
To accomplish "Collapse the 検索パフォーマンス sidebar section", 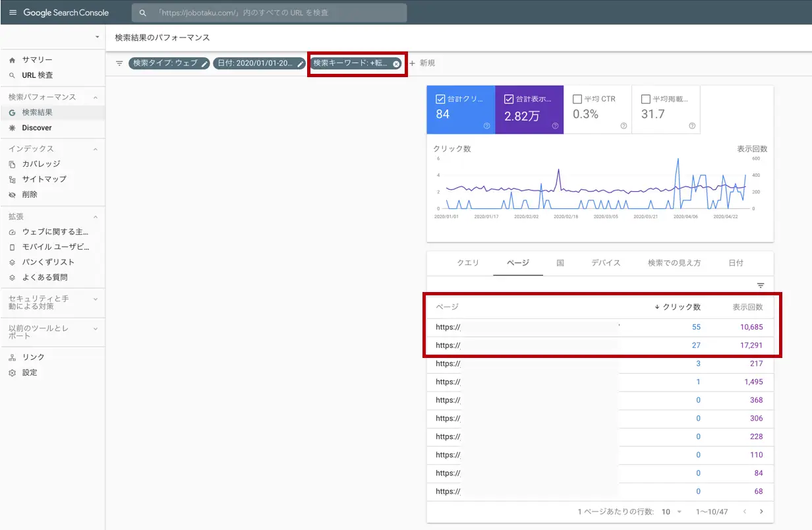I will pyautogui.click(x=95, y=98).
